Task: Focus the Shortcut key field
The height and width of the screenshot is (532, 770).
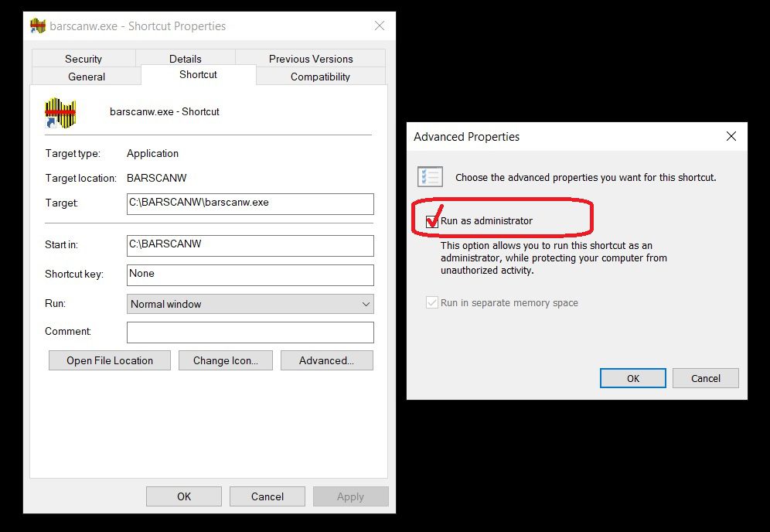Action: 250,275
